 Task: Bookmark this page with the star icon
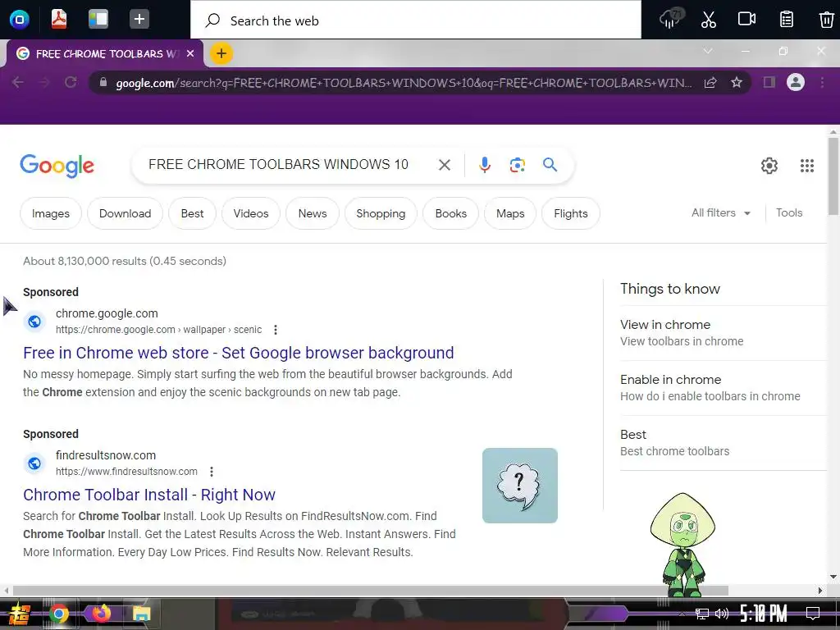[737, 83]
